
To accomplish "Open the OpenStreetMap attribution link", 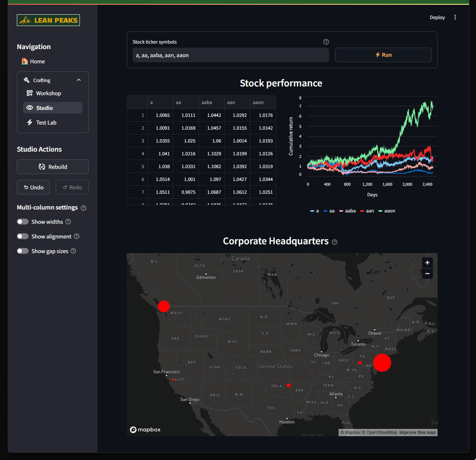I will (380, 433).
